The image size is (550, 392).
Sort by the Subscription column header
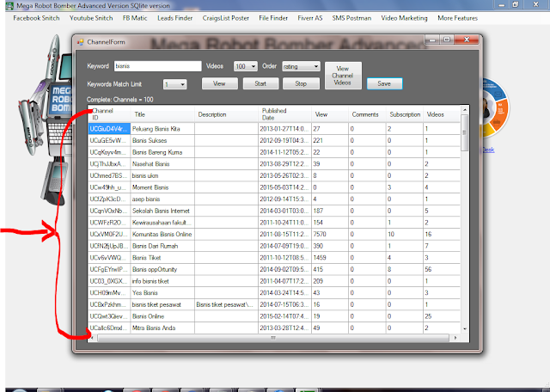coord(405,114)
